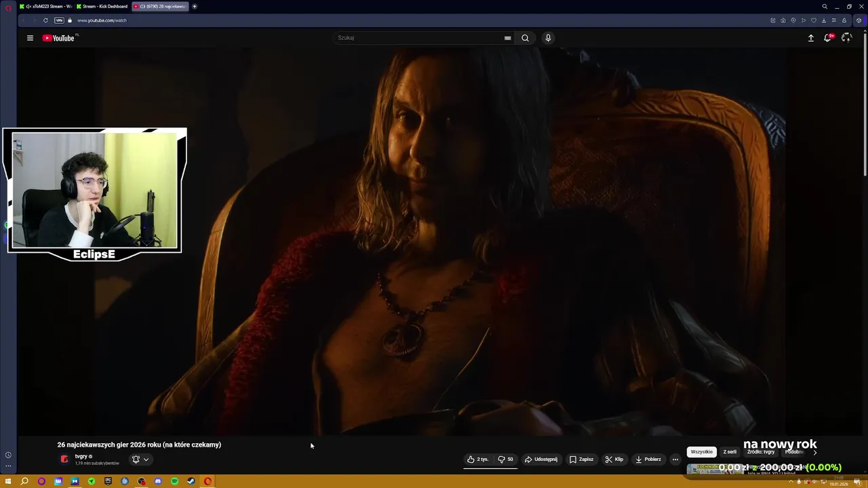Open the extensions cube icon
Viewport: 868px width, 488px height.
859,20
